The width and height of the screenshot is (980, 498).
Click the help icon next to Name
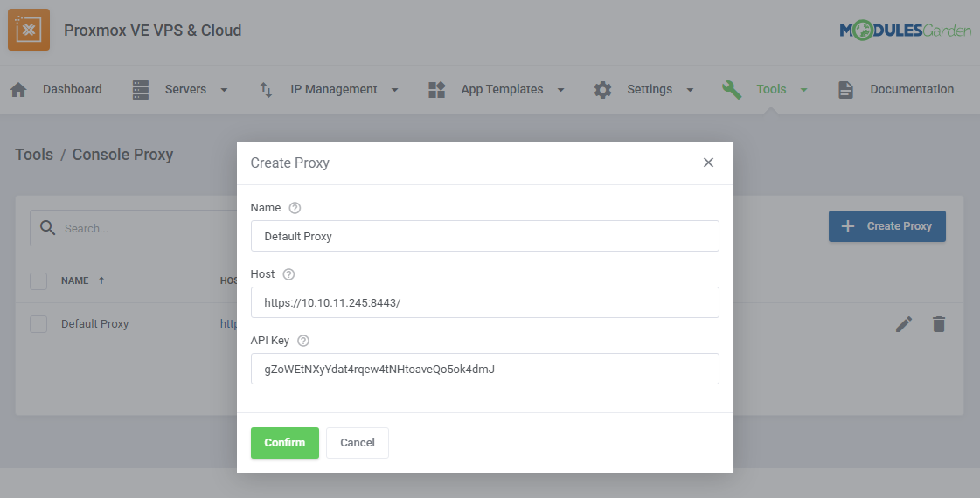coord(295,208)
